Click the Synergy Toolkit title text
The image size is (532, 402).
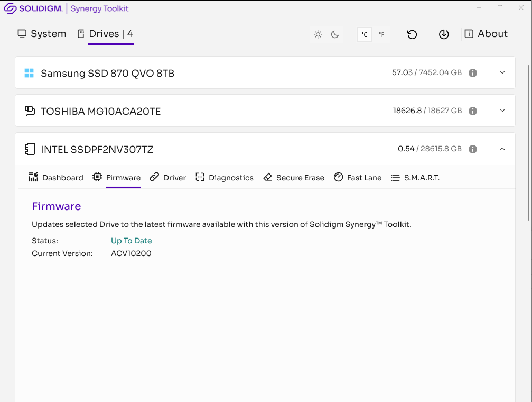99,8
